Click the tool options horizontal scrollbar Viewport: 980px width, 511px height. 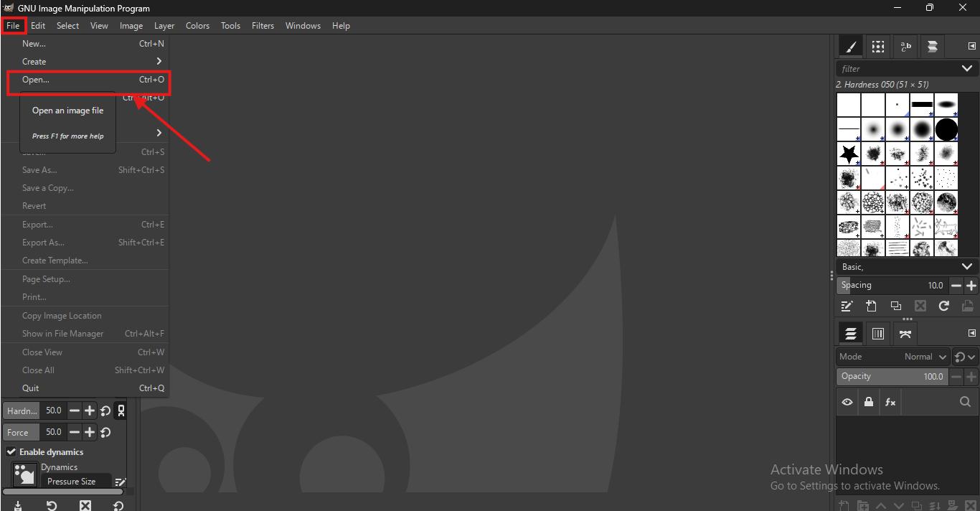(x=63, y=492)
